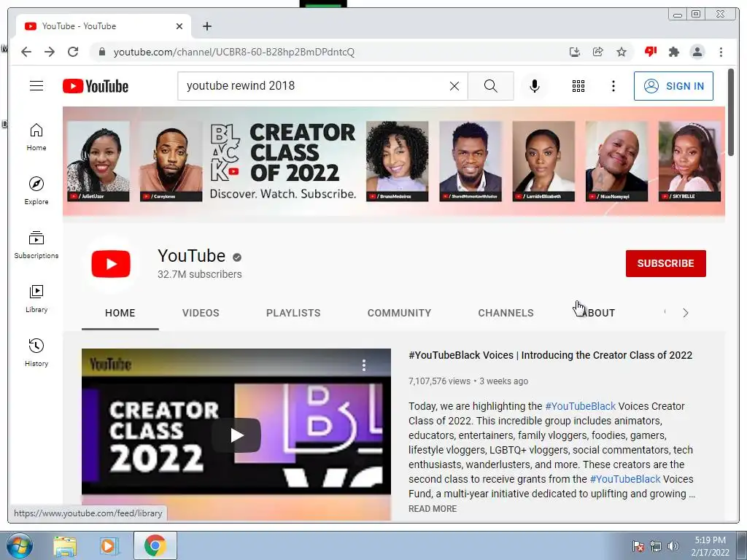
Task: Open the Windows Start menu
Action: click(x=19, y=545)
